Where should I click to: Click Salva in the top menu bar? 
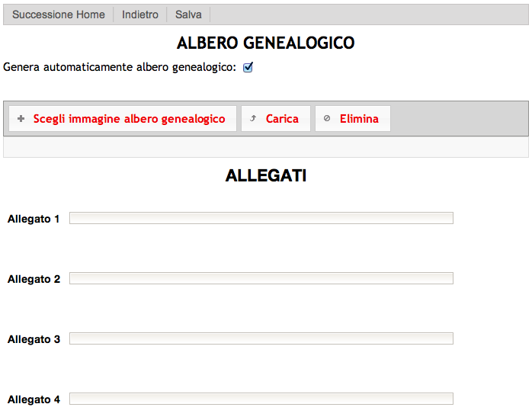pyautogui.click(x=188, y=14)
